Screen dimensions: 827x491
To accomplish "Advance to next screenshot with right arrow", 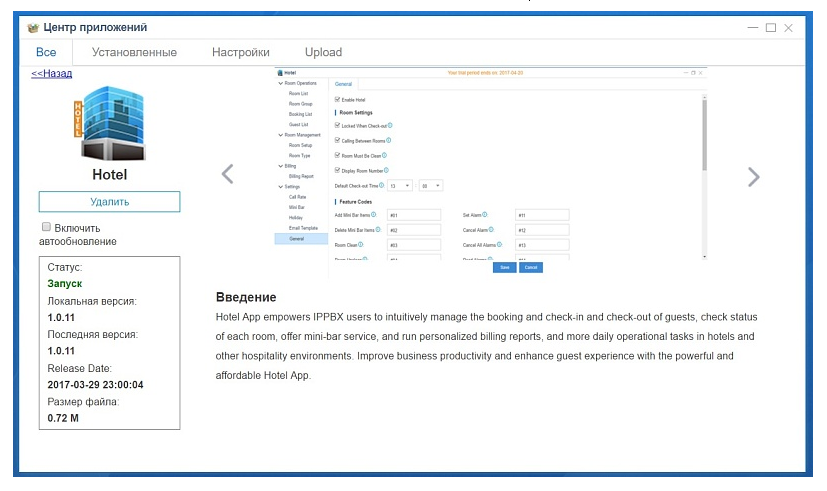I will click(753, 177).
